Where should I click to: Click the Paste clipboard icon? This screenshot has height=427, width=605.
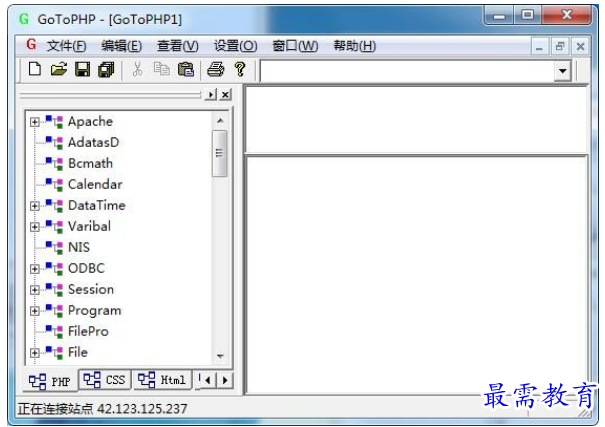click(186, 69)
